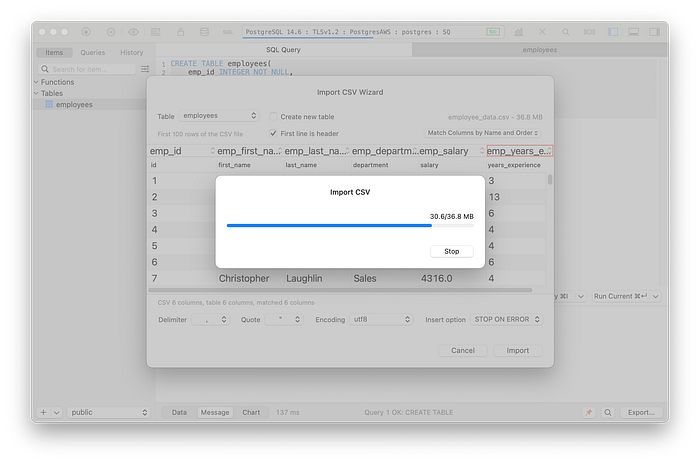
Task: Open the public schema dropdown
Action: point(108,412)
